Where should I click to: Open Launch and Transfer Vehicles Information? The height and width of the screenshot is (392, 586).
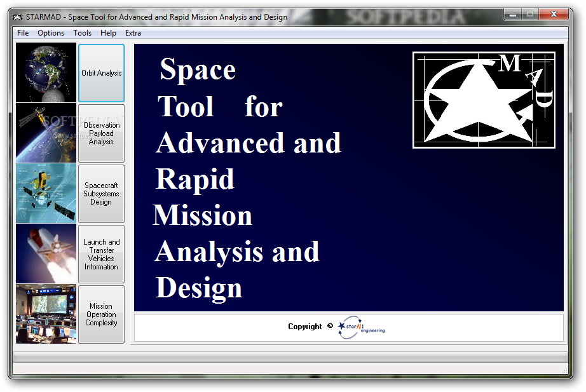tap(101, 254)
